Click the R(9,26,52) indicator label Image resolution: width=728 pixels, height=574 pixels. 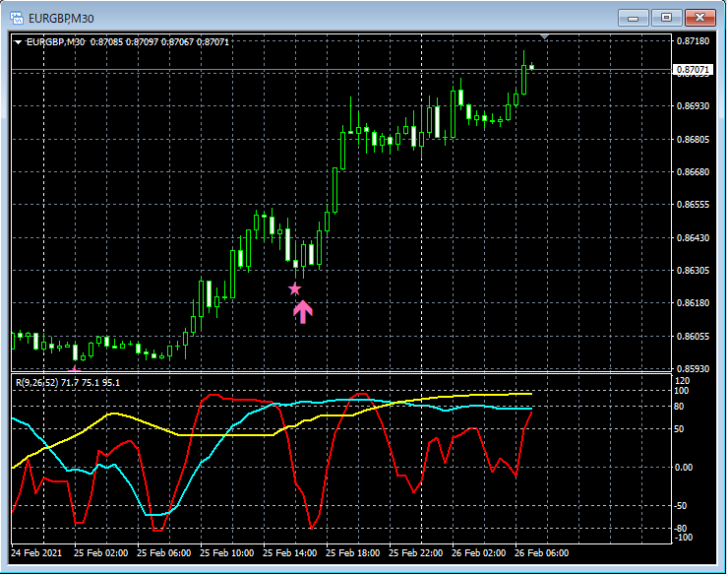pos(68,383)
